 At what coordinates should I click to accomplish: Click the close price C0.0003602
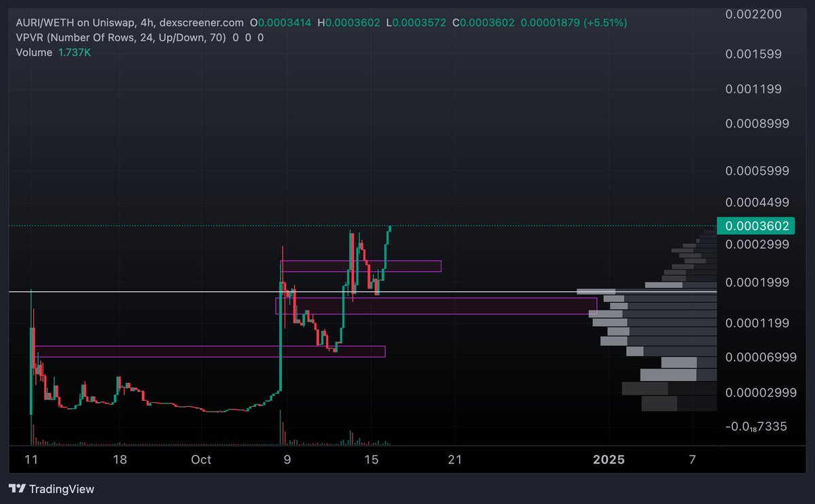(x=483, y=22)
